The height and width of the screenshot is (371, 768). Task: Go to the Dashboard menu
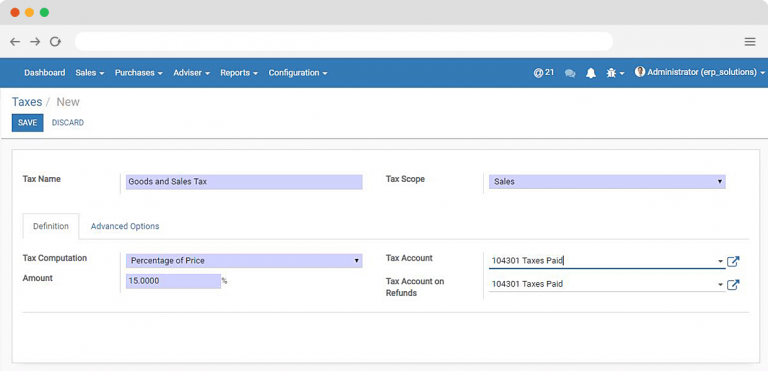(x=45, y=73)
